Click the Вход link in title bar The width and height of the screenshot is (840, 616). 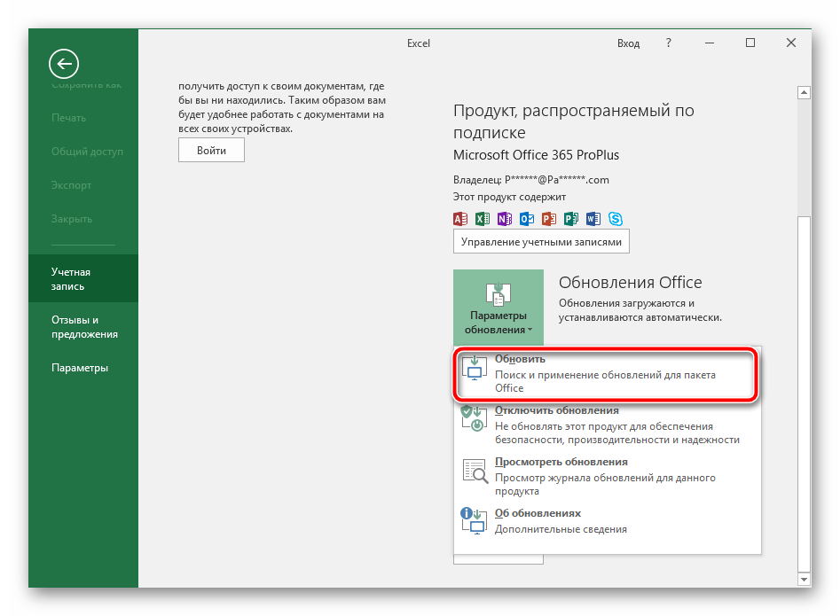[x=628, y=43]
